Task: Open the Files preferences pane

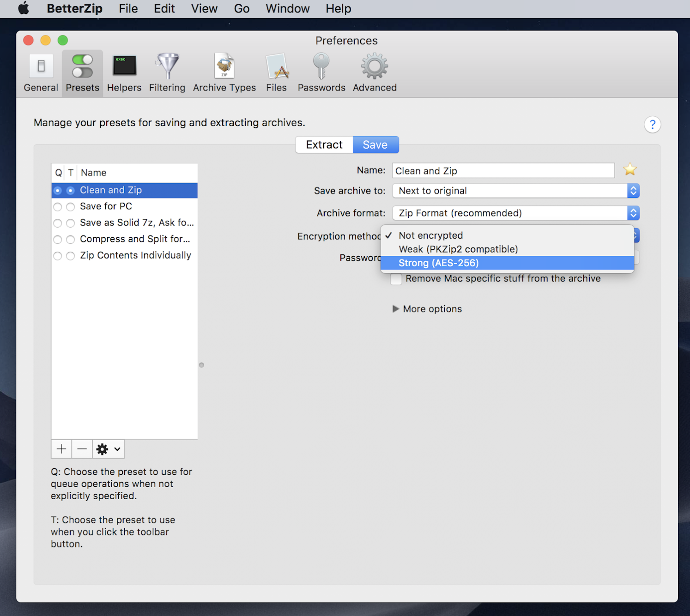Action: tap(276, 72)
